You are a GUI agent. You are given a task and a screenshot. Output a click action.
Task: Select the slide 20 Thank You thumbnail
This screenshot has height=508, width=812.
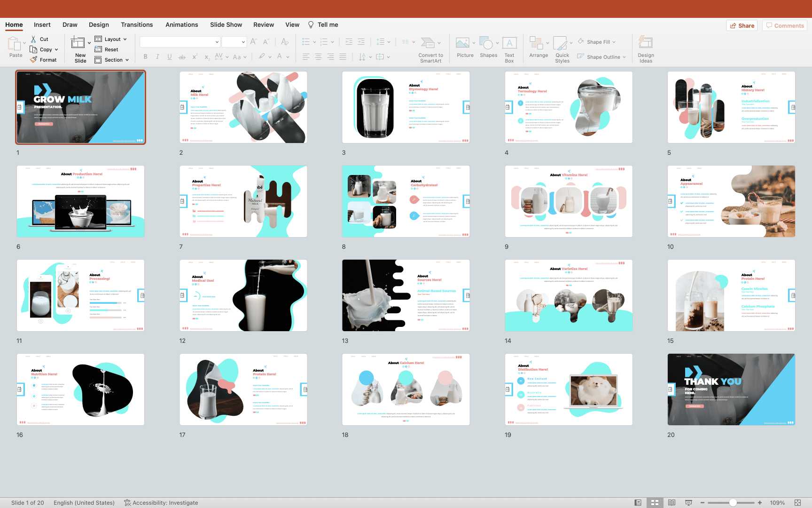pos(731,389)
